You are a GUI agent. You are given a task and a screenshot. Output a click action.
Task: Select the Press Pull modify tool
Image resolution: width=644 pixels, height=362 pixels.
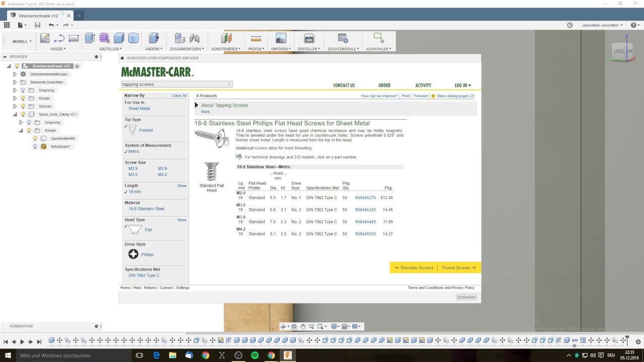[153, 38]
